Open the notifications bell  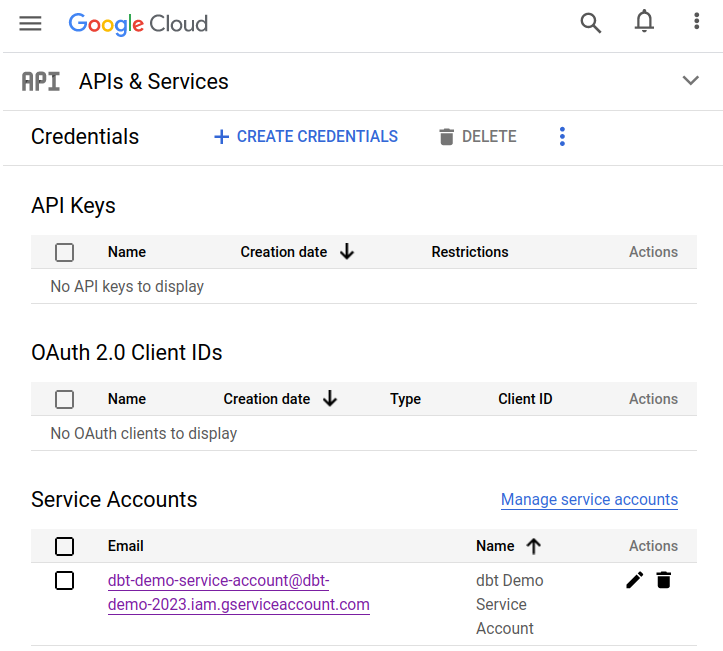point(645,22)
